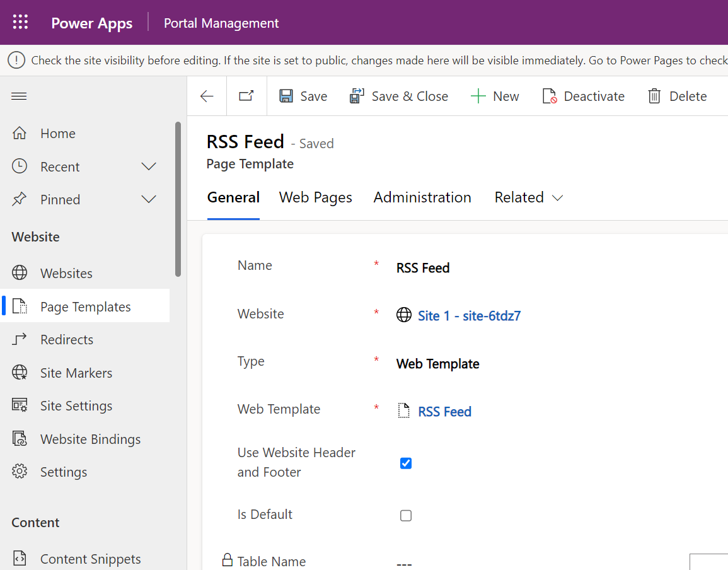Open the Power Apps app launcher grid
728x570 pixels.
[x=20, y=21]
